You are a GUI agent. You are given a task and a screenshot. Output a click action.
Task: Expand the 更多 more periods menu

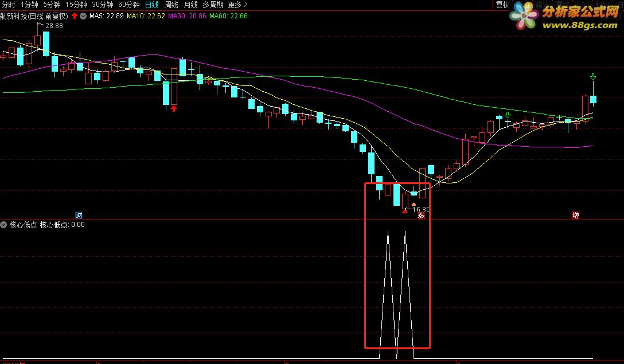click(237, 5)
